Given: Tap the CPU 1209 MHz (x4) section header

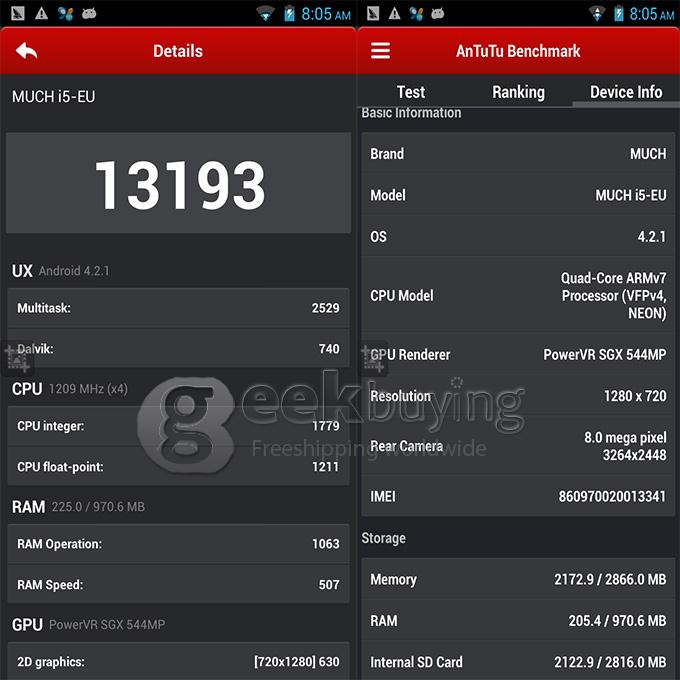Looking at the screenshot, I should [x=69, y=389].
